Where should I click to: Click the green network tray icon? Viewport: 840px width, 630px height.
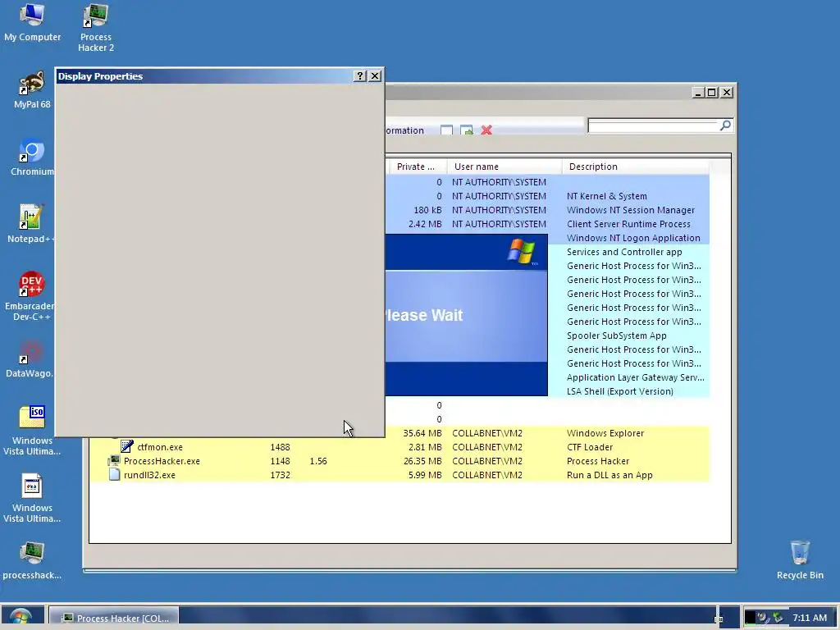(x=778, y=618)
